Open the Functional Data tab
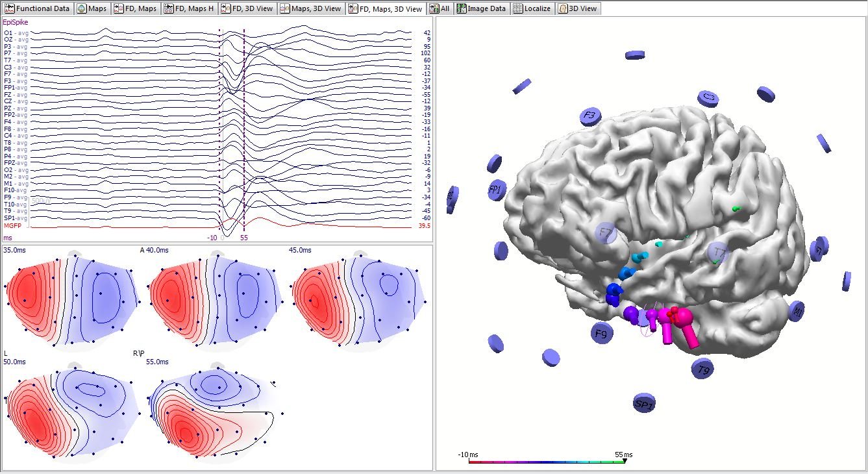 [37, 8]
